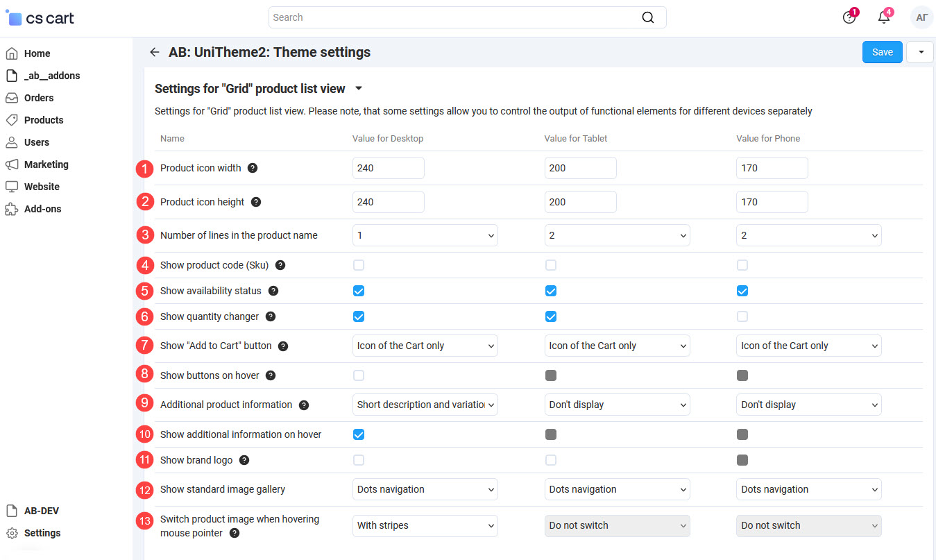The image size is (936, 560).
Task: Open Number of lines dropdown for Desktop
Action: point(425,235)
